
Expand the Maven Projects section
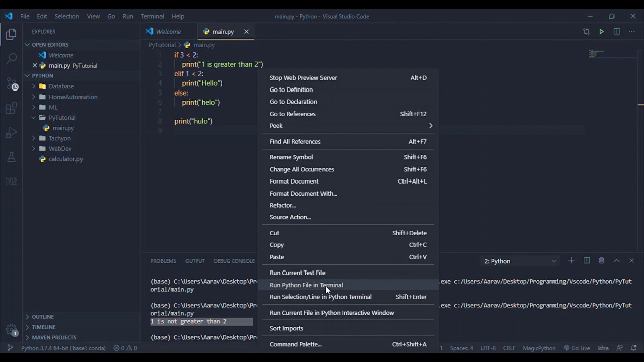tap(54, 337)
